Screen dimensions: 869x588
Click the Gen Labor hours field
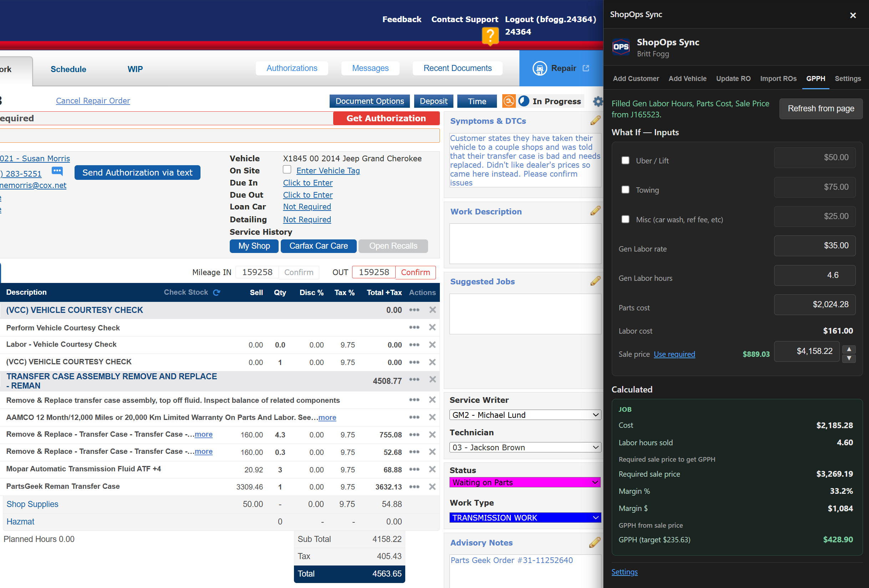pyautogui.click(x=814, y=275)
